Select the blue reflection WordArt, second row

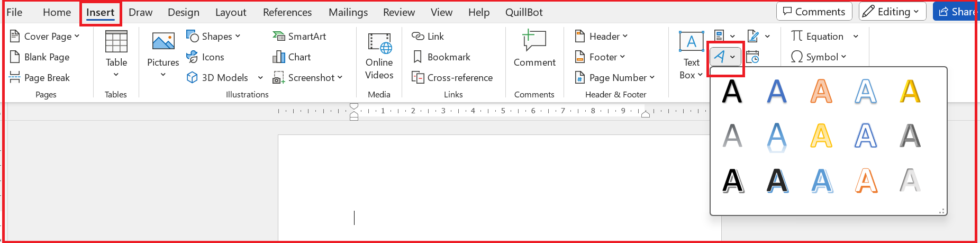click(x=777, y=137)
